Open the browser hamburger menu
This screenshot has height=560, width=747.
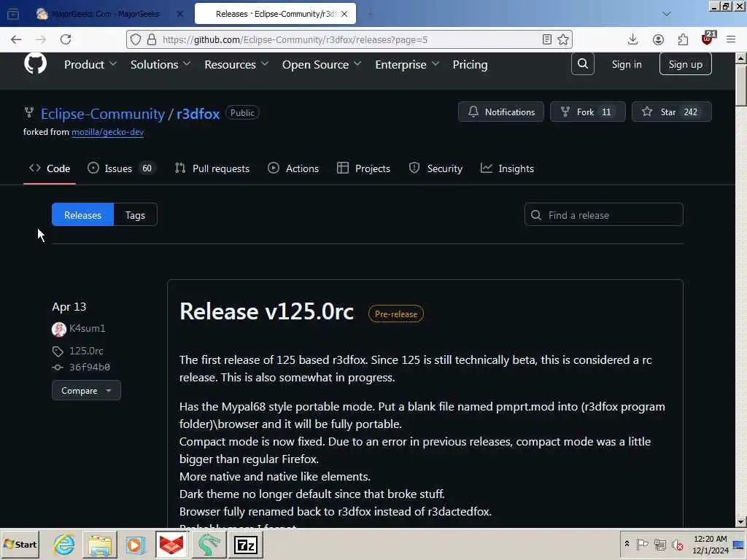click(731, 39)
